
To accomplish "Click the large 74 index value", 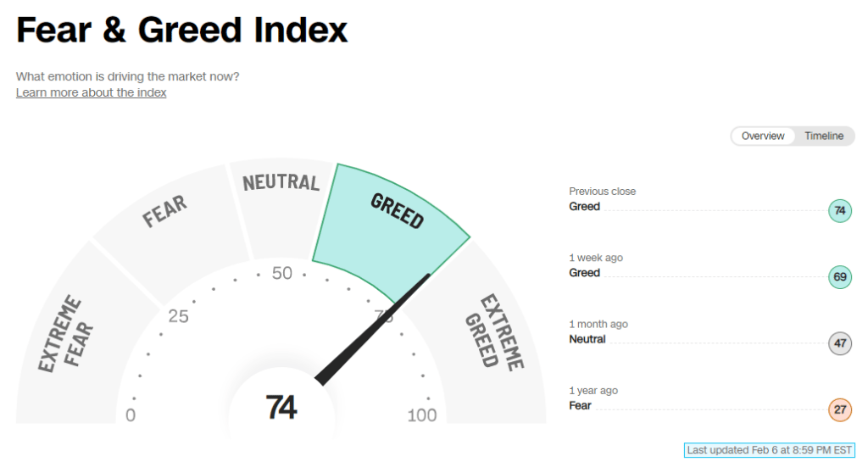I will (x=281, y=408).
